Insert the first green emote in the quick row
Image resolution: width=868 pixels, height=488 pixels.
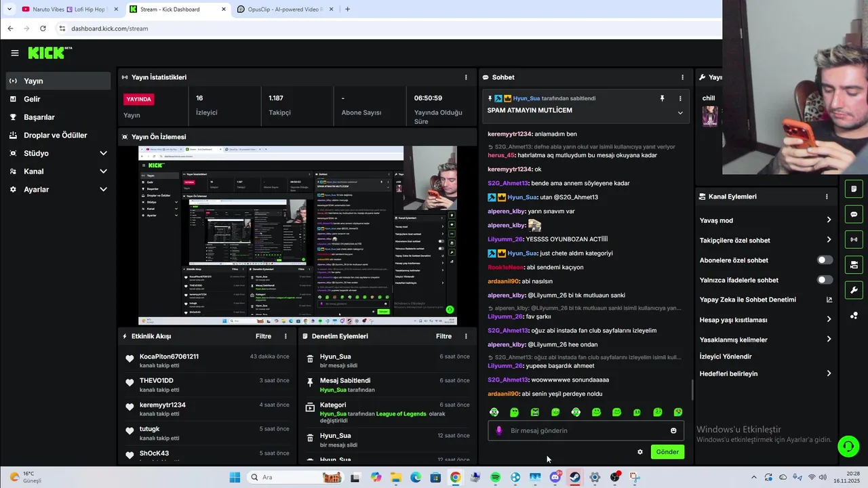click(494, 412)
